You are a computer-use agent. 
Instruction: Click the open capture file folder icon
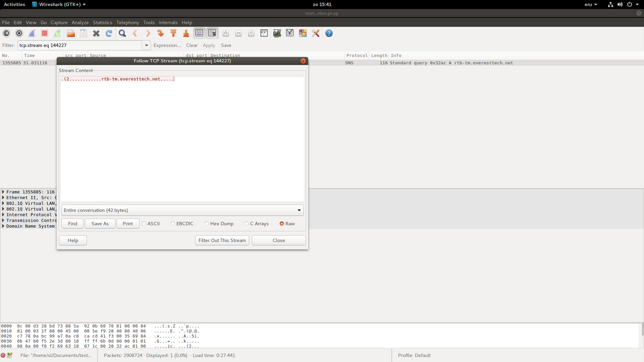tap(71, 33)
